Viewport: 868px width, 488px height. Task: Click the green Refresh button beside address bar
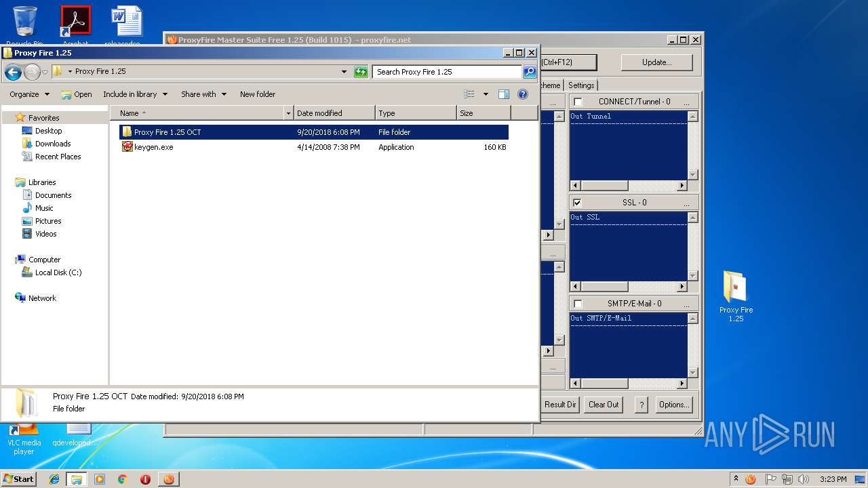[361, 72]
